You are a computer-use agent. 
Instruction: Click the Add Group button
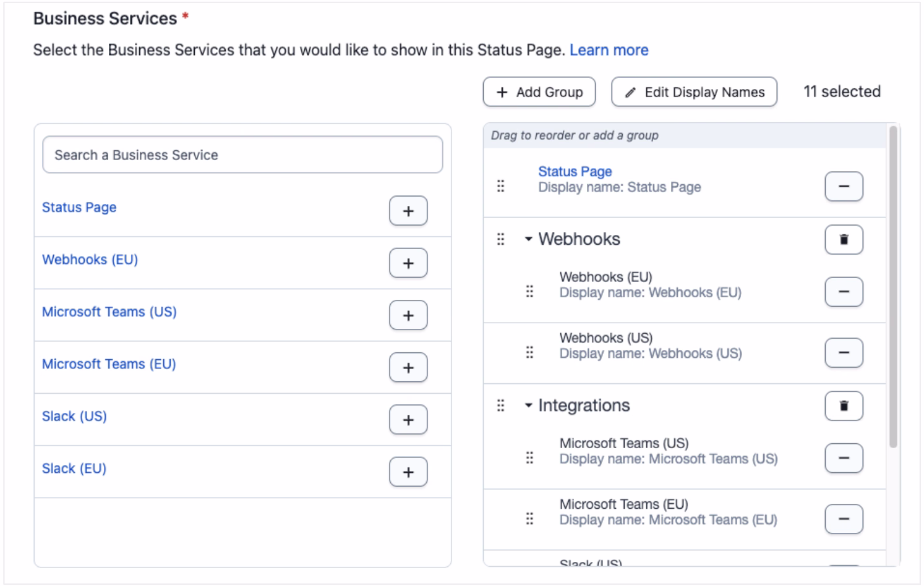(539, 92)
